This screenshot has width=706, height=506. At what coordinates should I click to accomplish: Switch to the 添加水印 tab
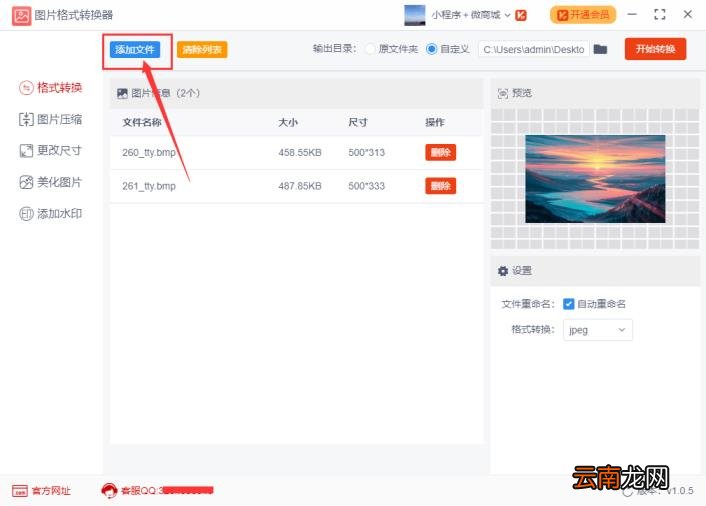click(50, 213)
